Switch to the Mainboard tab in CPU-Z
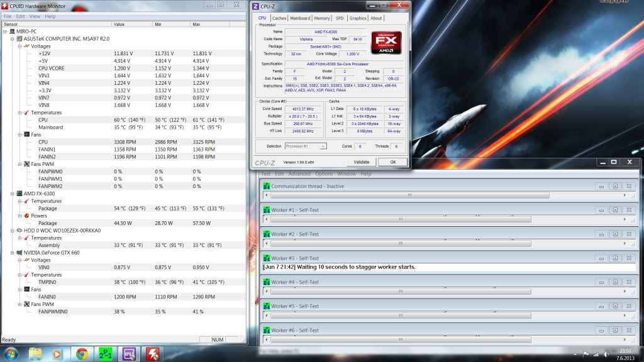 pos(300,18)
